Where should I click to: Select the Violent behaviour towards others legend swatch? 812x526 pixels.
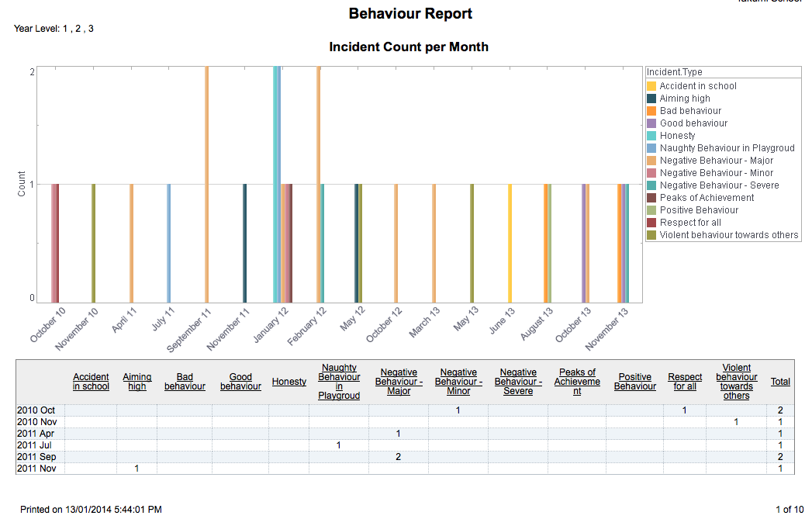tap(651, 235)
